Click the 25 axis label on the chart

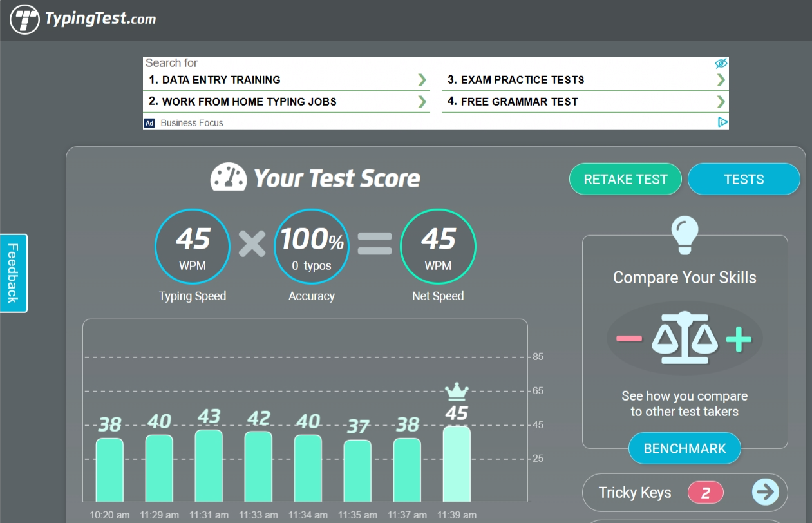(538, 459)
